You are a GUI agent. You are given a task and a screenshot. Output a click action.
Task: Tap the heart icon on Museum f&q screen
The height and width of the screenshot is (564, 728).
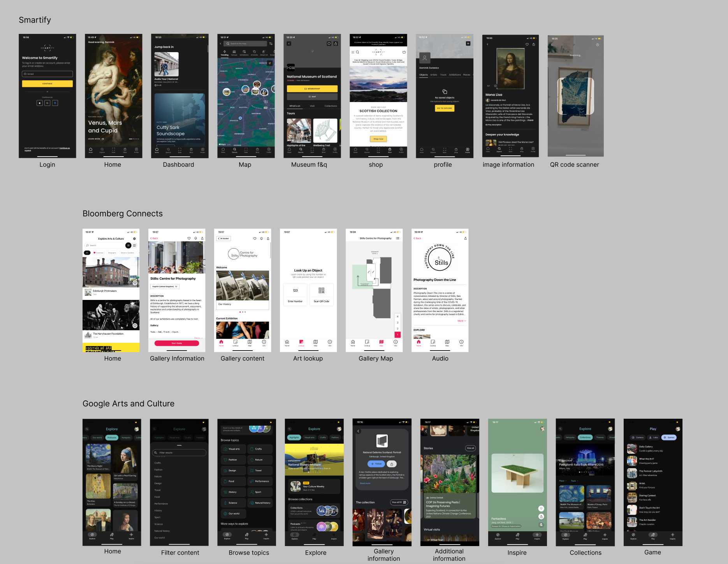click(x=329, y=44)
